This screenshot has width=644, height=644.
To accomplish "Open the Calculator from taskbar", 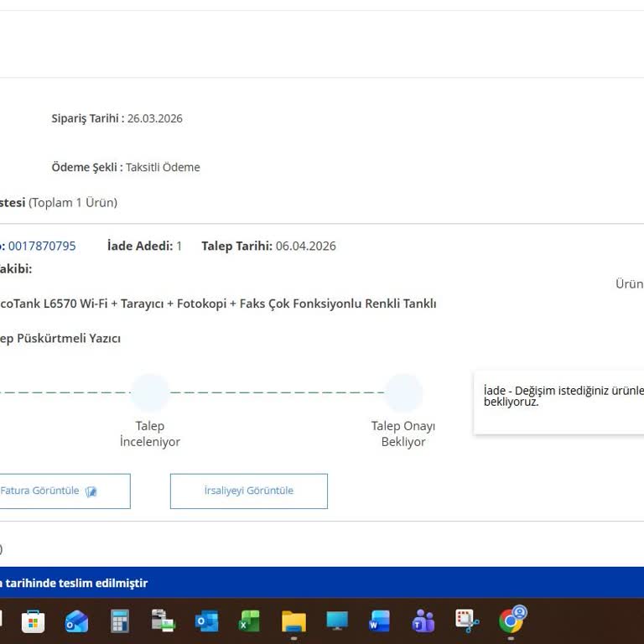I will pyautogui.click(x=120, y=621).
